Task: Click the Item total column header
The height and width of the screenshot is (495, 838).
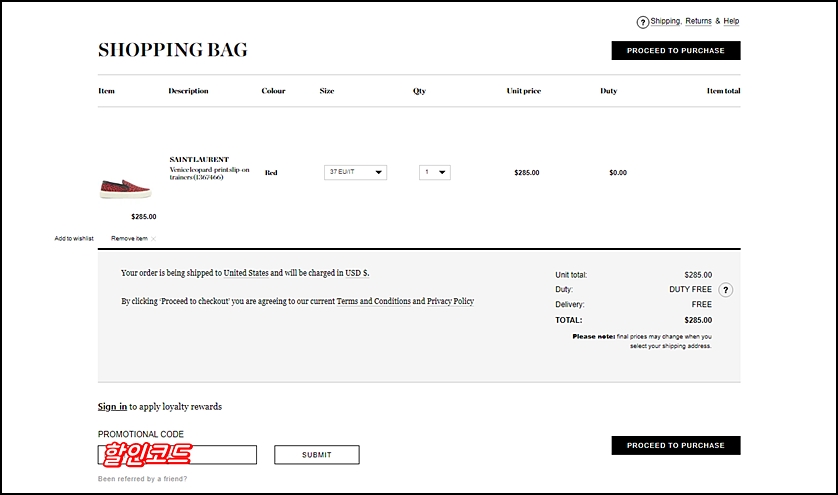Action: pyautogui.click(x=724, y=91)
